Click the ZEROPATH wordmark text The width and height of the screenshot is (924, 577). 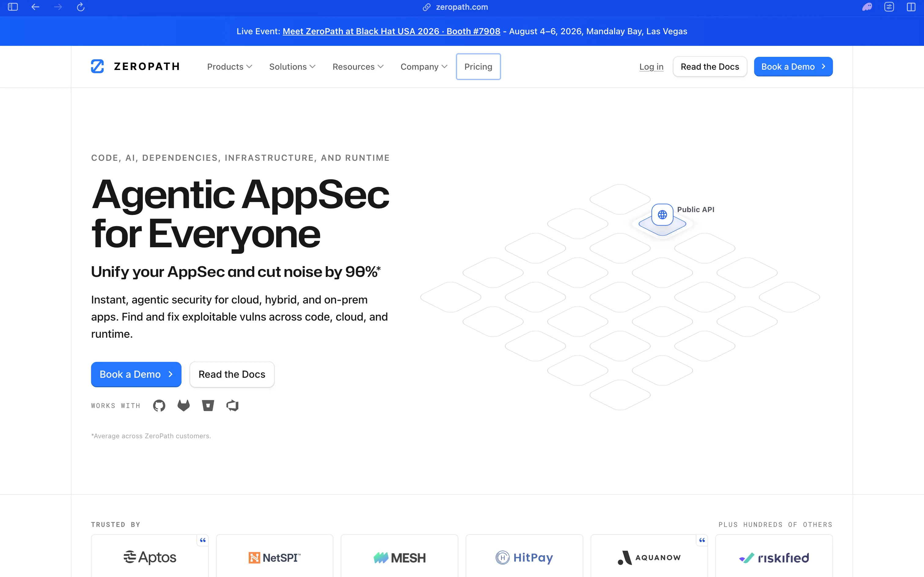click(147, 67)
